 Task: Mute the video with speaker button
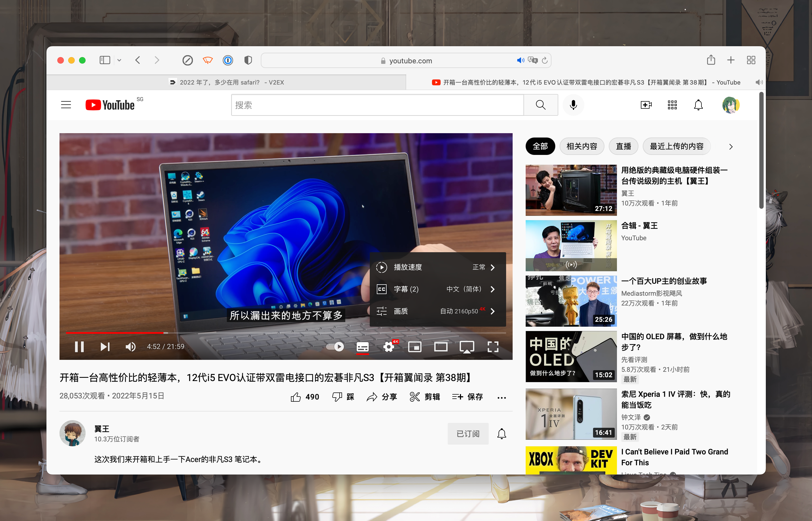click(x=131, y=347)
